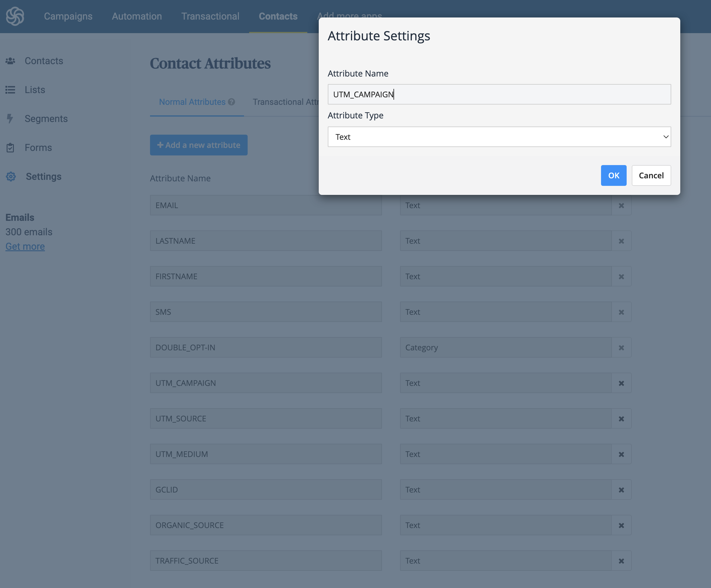Viewport: 711px width, 588px height.
Task: Open the Attribute Type dropdown
Action: [499, 137]
